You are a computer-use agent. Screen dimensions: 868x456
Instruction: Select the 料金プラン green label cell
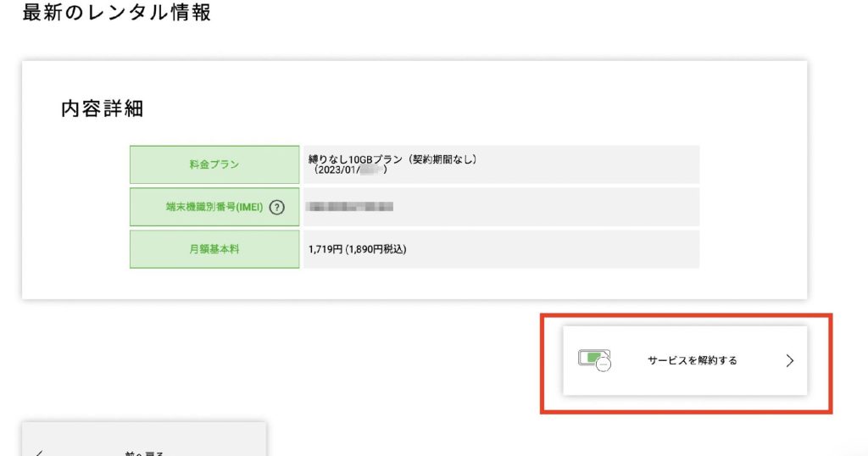[214, 164]
